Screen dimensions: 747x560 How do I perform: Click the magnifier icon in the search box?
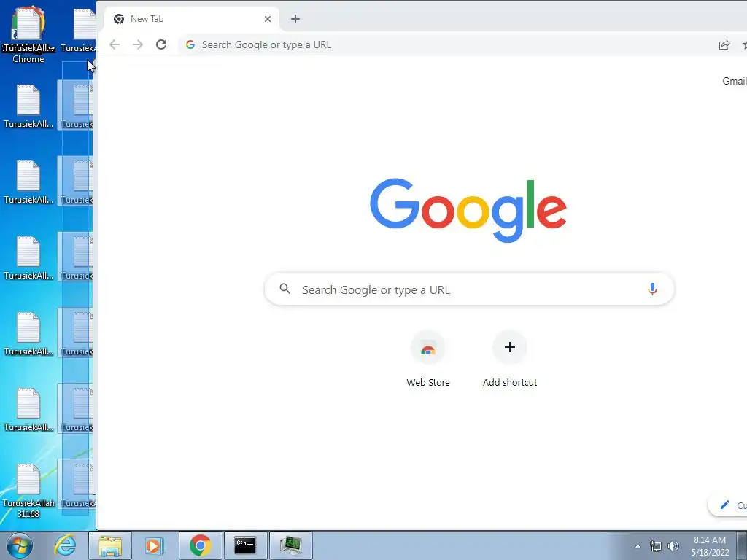pos(285,289)
